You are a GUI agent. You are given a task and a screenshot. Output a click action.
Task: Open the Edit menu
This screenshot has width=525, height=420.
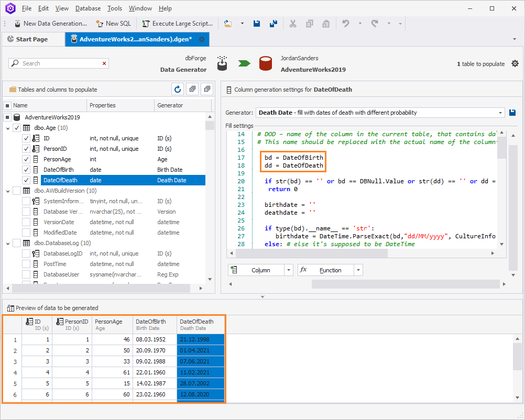coord(43,8)
